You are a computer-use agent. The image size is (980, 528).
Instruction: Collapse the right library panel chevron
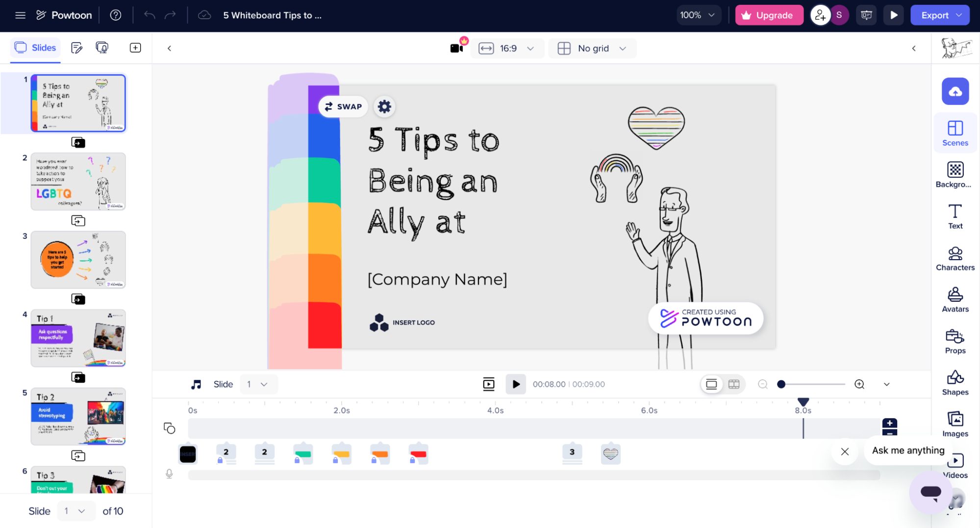click(914, 48)
